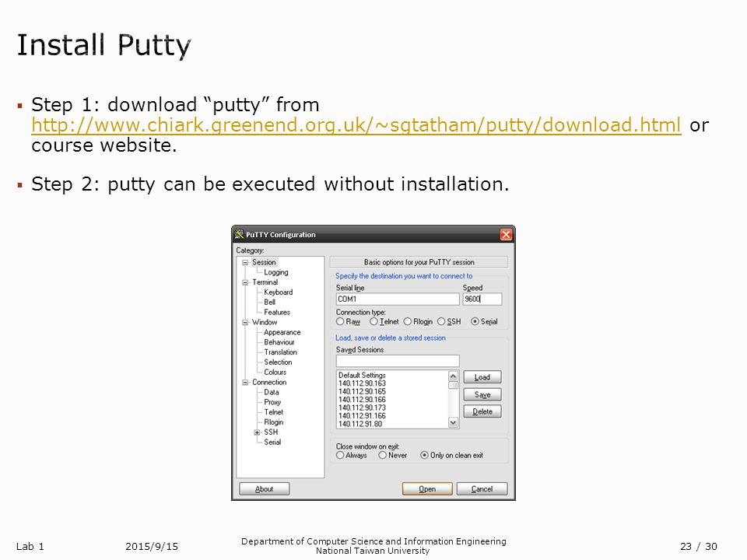Screen dimensions: 747x560
Task: Open the Bell settings category
Action: [270, 303]
